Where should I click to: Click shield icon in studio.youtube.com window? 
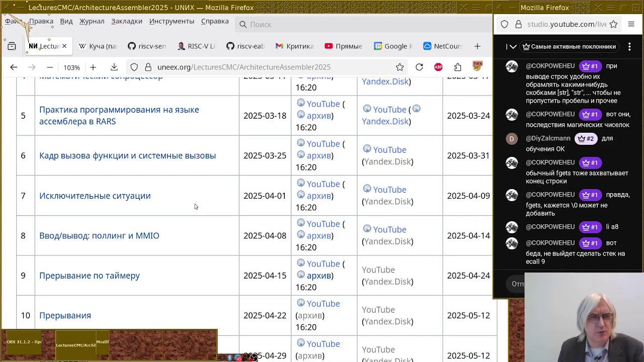coord(505,24)
